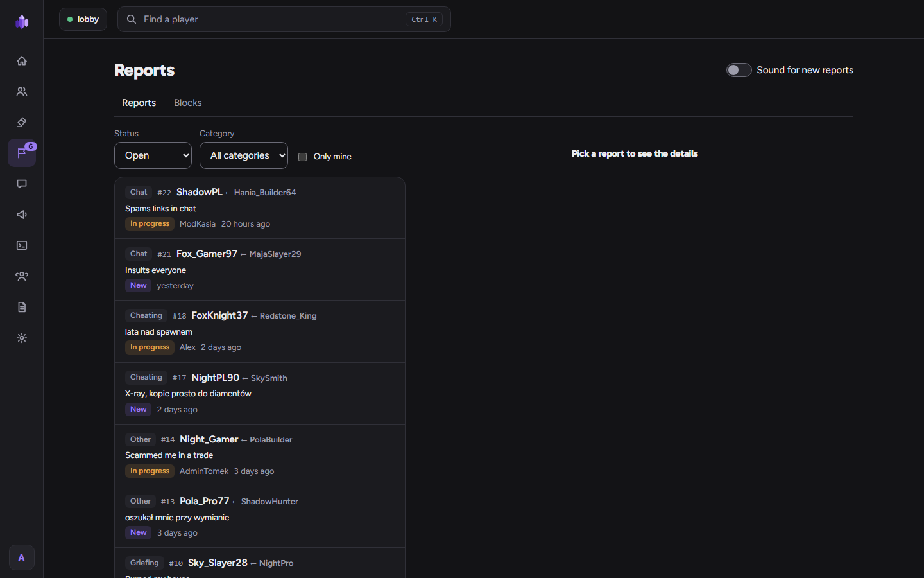
Task: Click In progress badge on report #14
Action: point(150,471)
